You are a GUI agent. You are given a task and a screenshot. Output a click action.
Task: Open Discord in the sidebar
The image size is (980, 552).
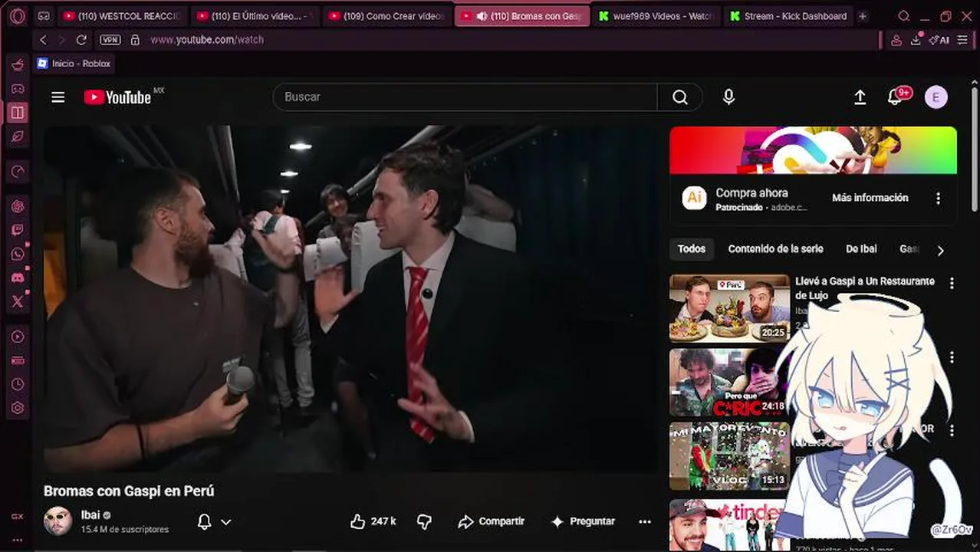(x=18, y=278)
